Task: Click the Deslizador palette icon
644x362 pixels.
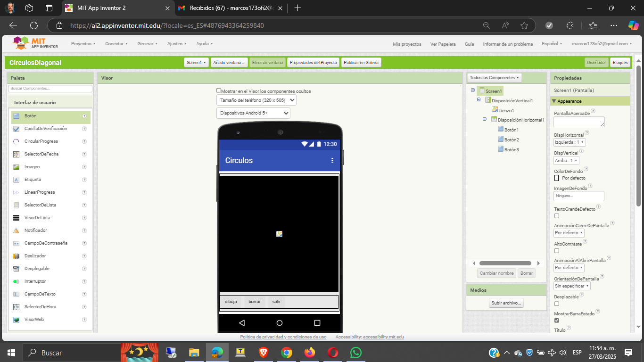Action: [16, 256]
